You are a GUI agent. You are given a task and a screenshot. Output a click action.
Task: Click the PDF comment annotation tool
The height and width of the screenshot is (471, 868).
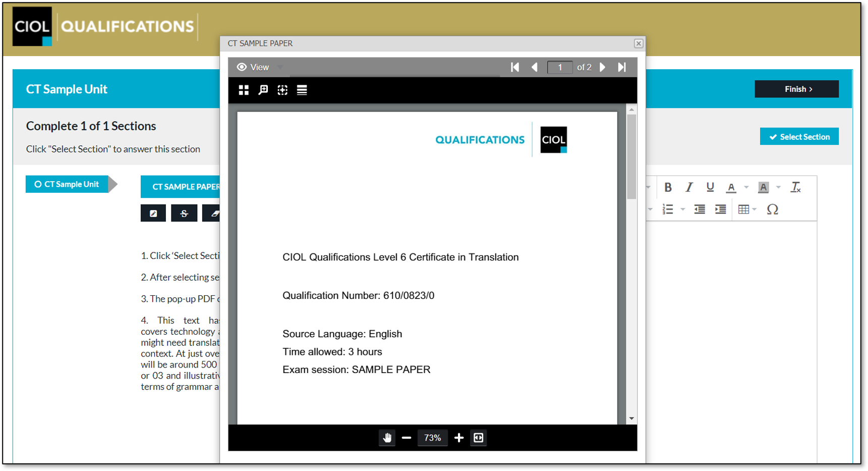(263, 90)
